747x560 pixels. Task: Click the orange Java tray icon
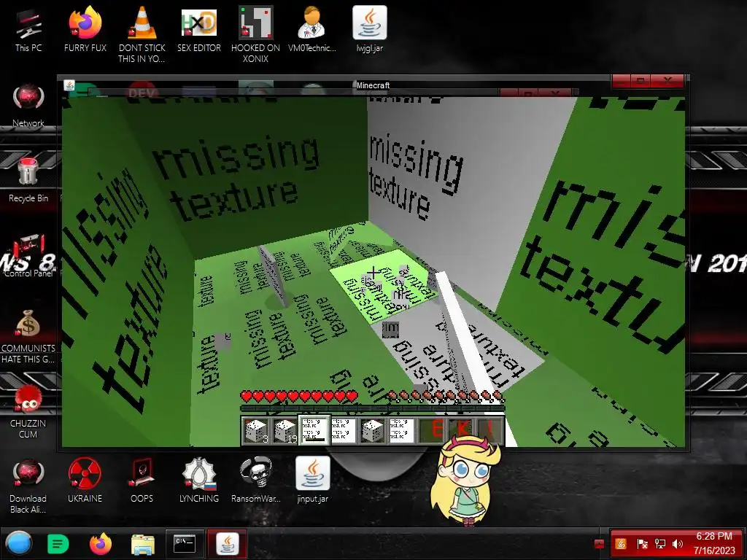point(621,544)
